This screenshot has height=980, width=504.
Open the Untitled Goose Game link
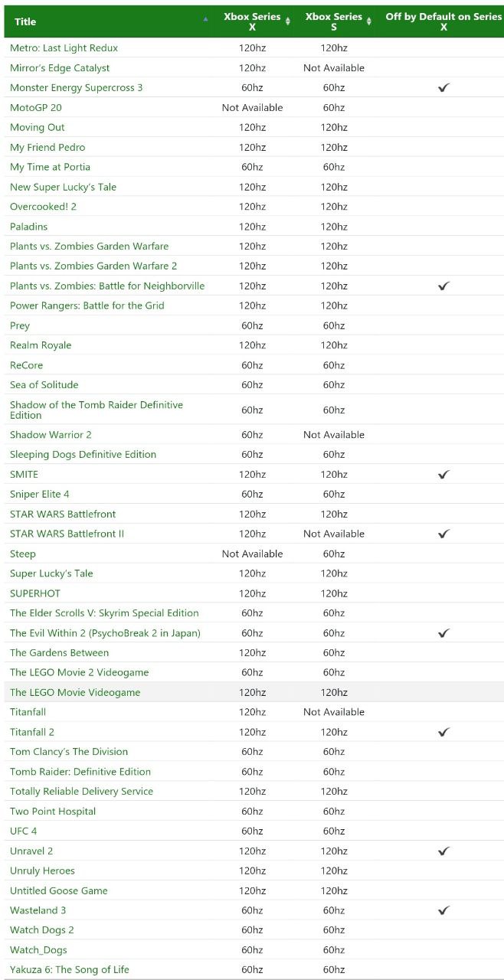point(59,890)
